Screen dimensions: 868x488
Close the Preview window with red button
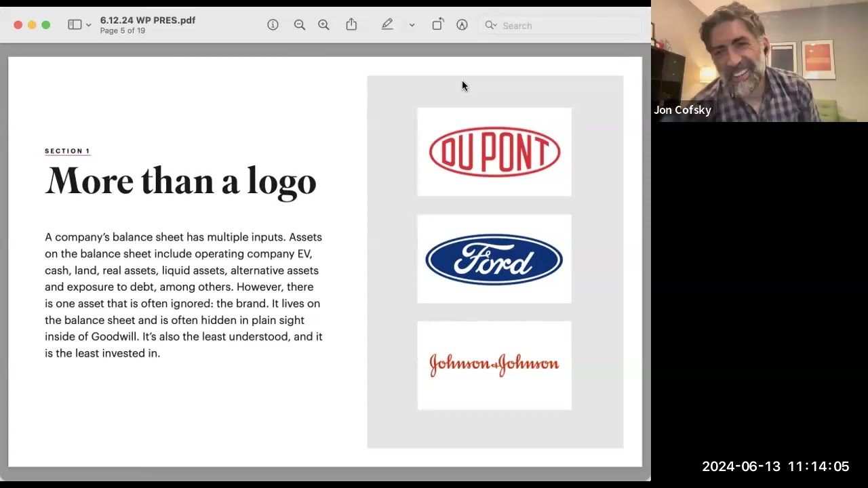18,25
